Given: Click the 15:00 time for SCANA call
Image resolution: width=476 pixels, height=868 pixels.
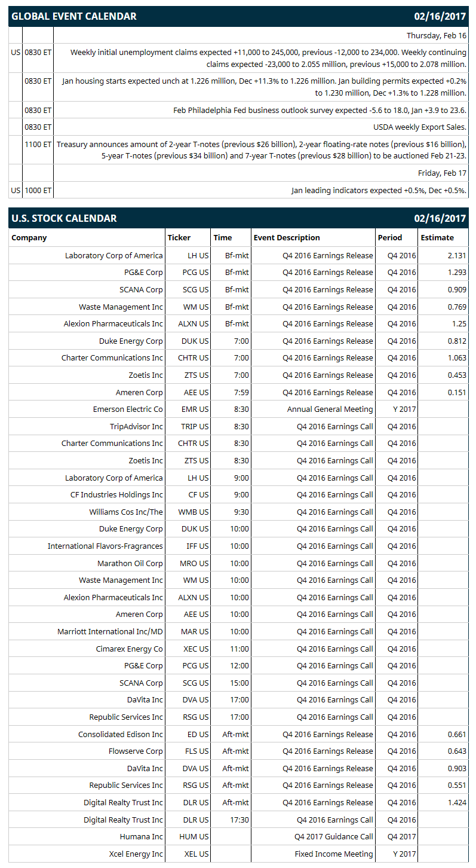Looking at the screenshot, I should coord(239,683).
